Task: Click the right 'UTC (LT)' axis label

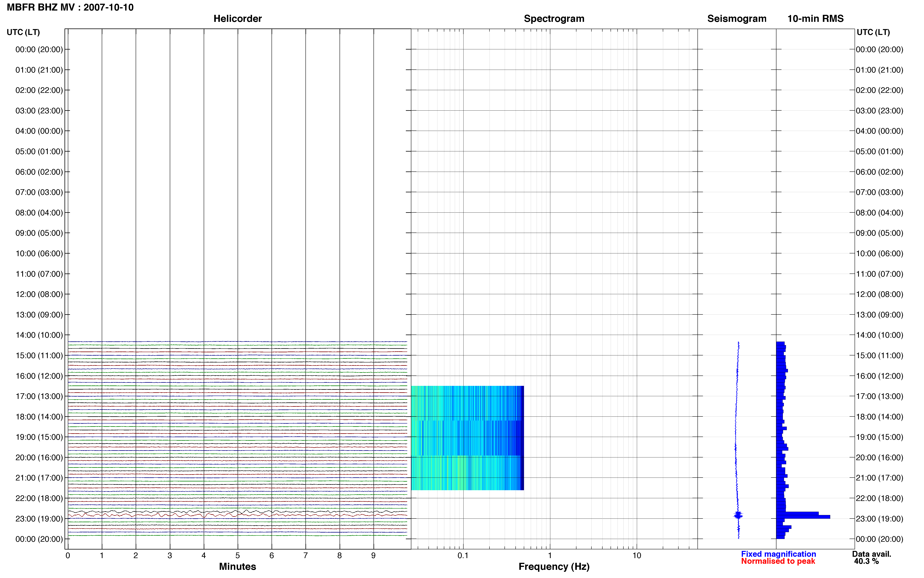Action: pos(873,32)
